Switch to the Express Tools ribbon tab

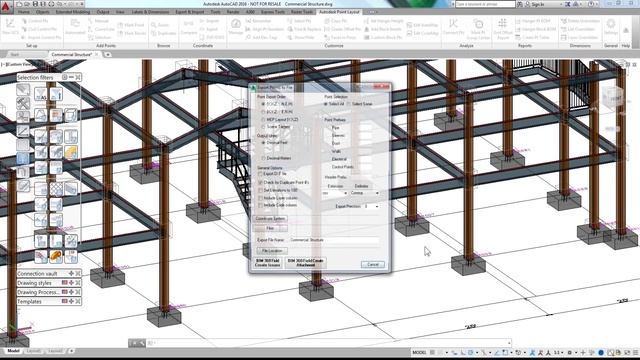(x=273, y=12)
